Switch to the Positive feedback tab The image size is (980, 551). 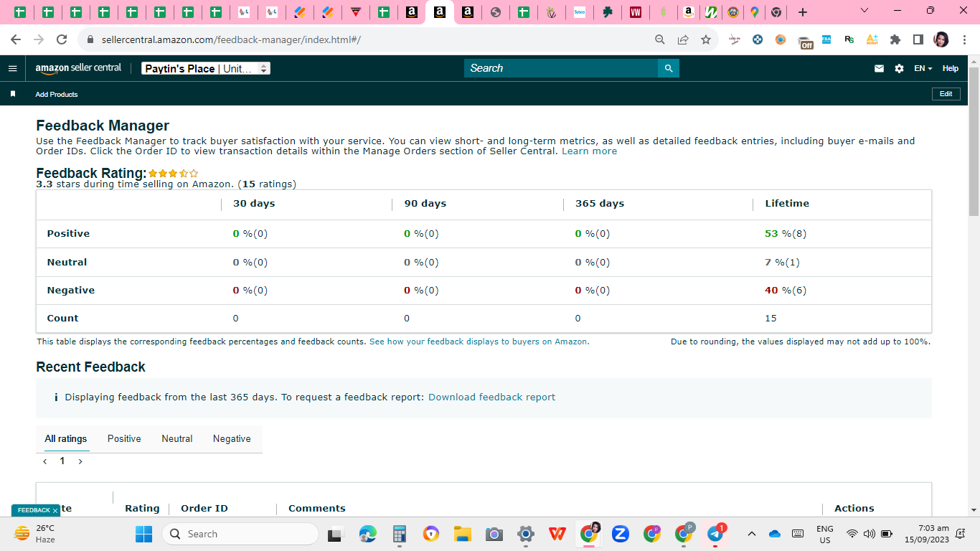124,438
